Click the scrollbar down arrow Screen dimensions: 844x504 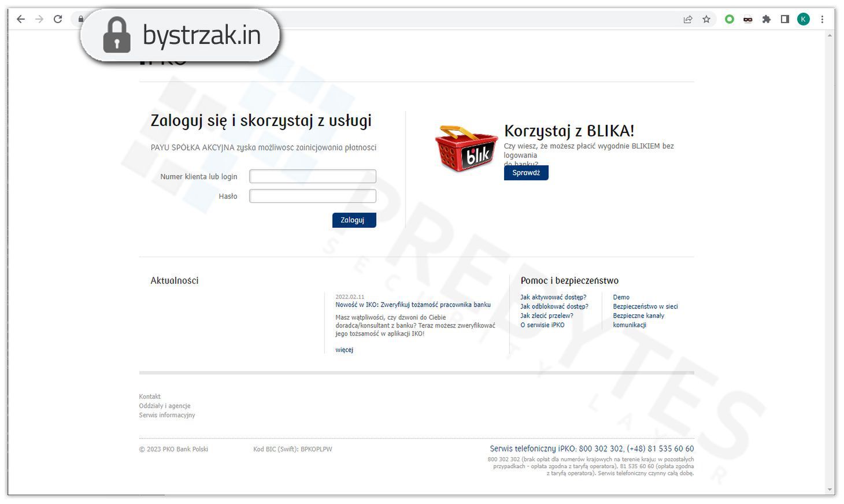829,488
